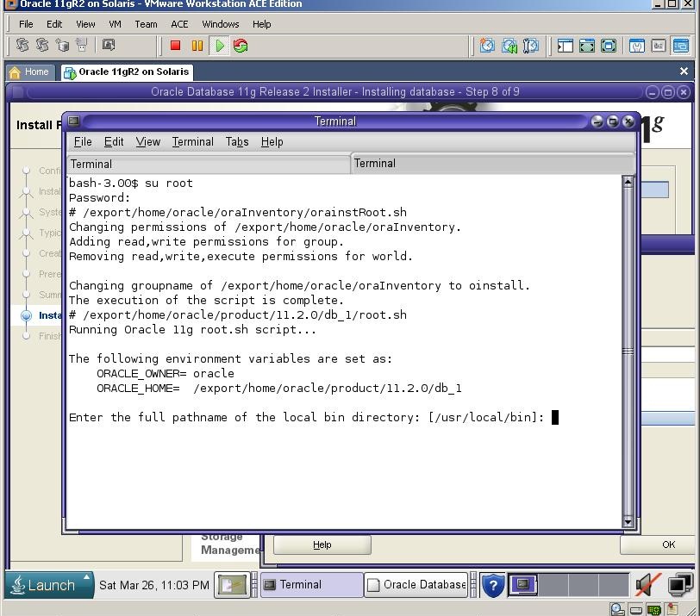Click the green Power On icon

pos(219,45)
